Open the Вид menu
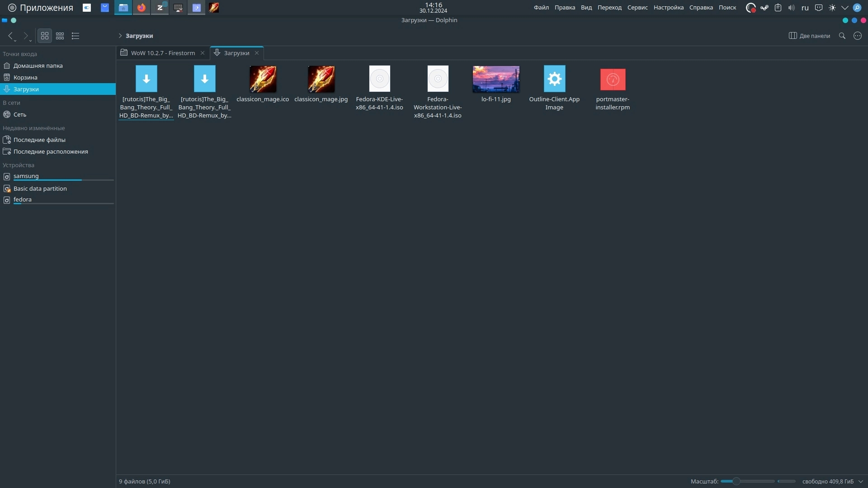The height and width of the screenshot is (488, 868). pos(586,8)
